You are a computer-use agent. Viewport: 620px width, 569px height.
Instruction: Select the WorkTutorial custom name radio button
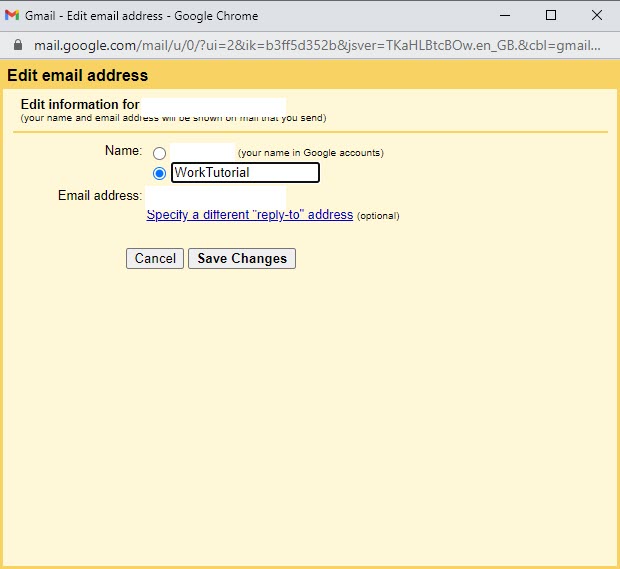tap(159, 173)
